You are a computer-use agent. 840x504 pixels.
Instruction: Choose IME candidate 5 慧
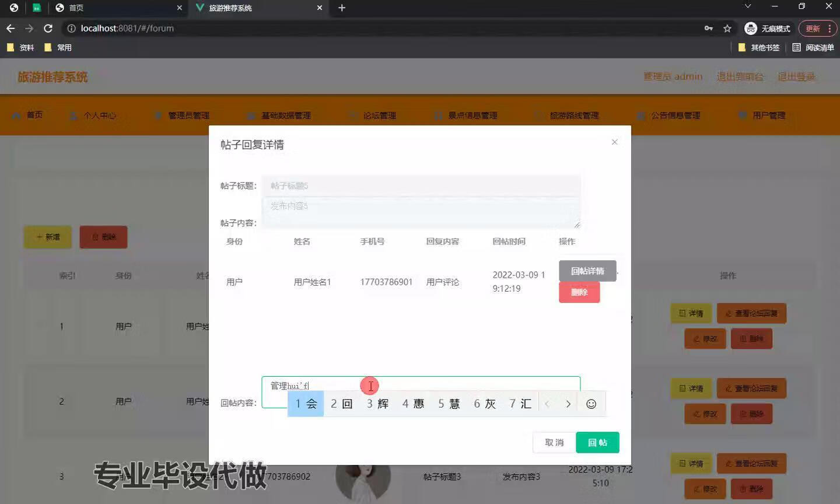[449, 404]
